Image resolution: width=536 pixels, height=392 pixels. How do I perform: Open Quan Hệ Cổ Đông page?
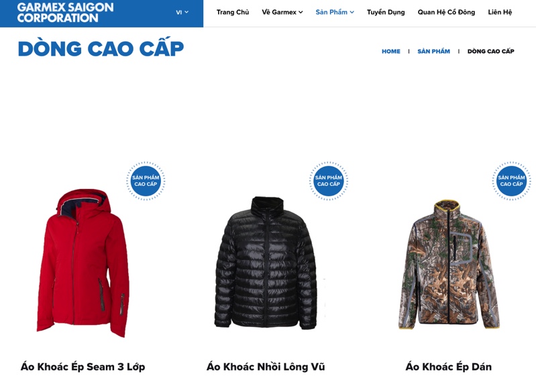click(446, 12)
